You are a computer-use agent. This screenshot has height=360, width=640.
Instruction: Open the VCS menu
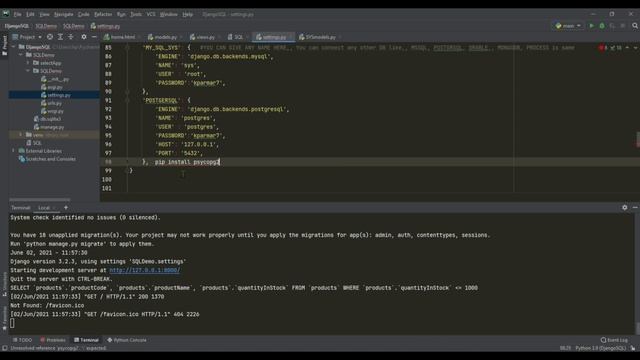tap(151, 14)
